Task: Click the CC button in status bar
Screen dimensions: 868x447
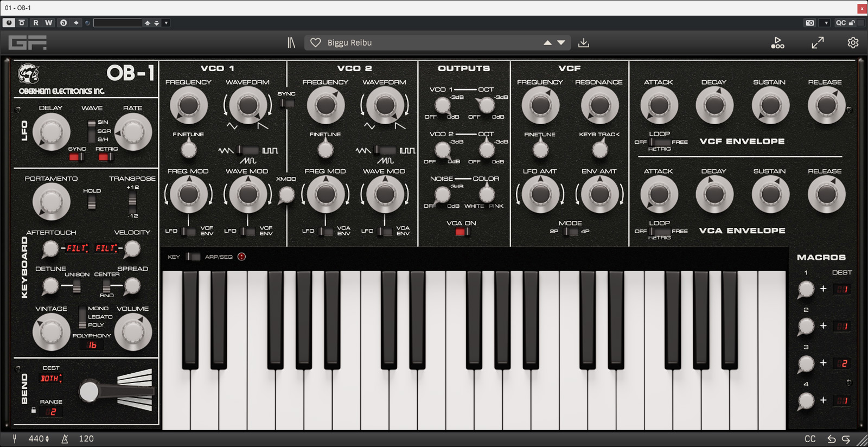Action: tap(810, 439)
